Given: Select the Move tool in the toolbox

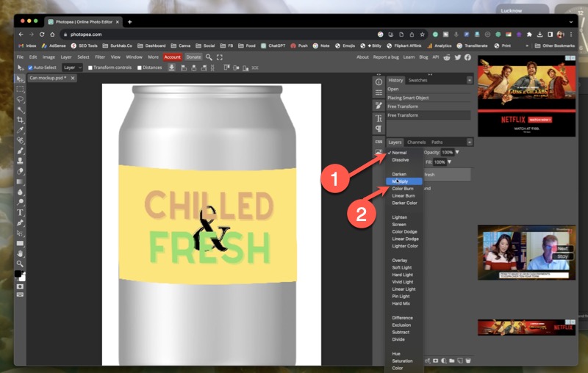Looking at the screenshot, I should tap(21, 79).
